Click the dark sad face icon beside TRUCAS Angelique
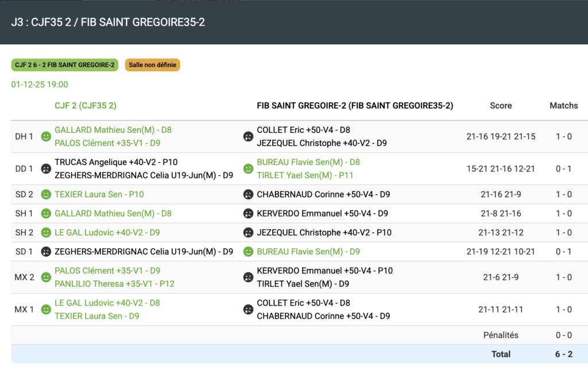This screenshot has height=367, width=588. (46, 169)
